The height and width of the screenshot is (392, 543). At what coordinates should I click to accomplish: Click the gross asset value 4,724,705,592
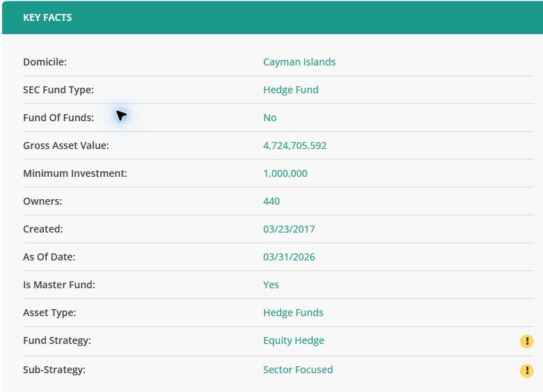click(294, 146)
